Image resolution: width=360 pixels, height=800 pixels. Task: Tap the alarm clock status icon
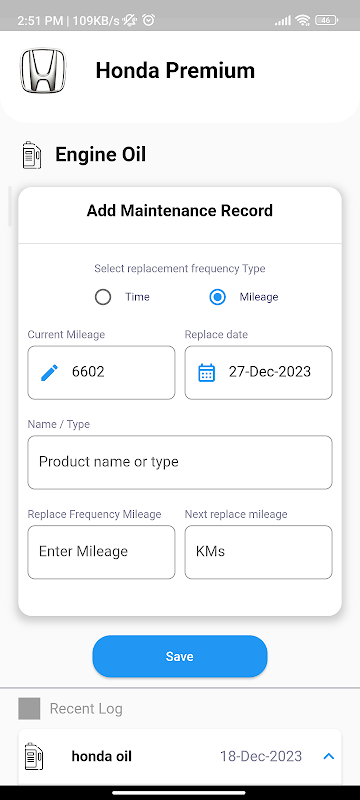(x=148, y=20)
